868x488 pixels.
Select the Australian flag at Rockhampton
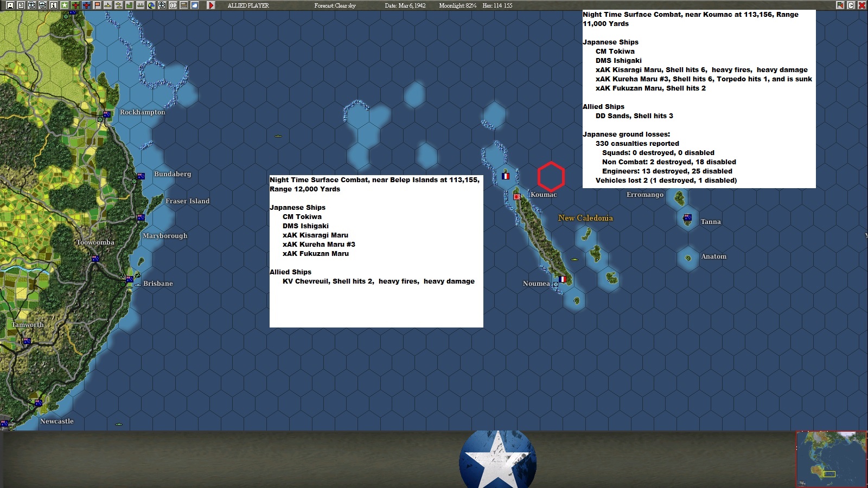coord(107,114)
